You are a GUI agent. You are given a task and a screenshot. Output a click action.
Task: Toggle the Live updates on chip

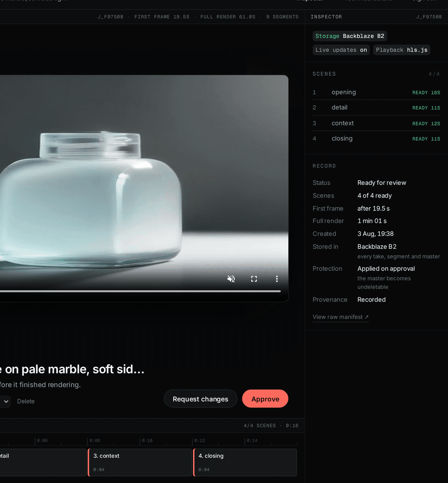pyautogui.click(x=341, y=50)
